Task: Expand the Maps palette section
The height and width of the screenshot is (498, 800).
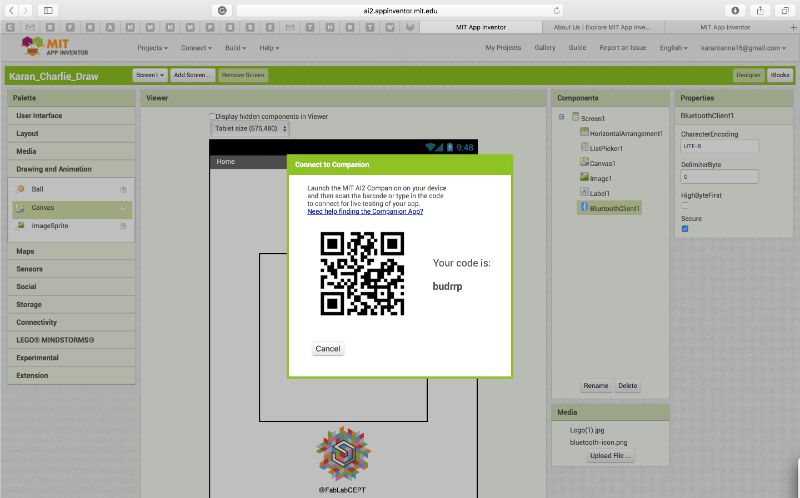Action: [x=71, y=252]
